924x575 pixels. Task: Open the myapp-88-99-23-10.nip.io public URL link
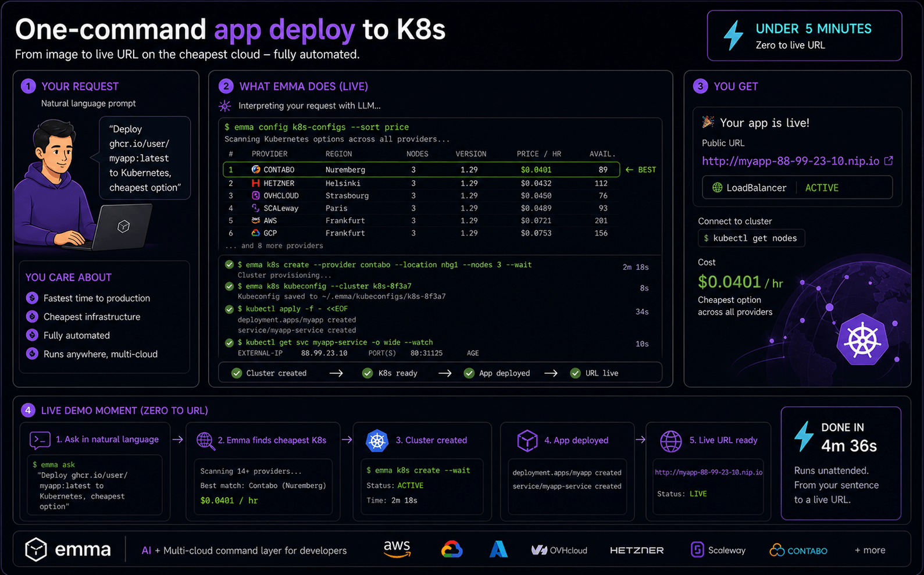click(x=790, y=161)
